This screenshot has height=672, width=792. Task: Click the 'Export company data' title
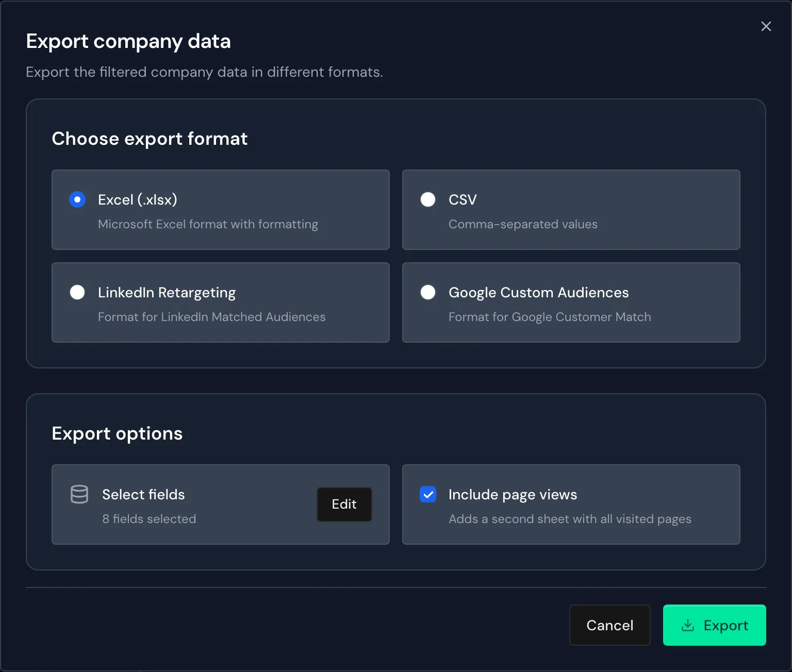click(128, 41)
